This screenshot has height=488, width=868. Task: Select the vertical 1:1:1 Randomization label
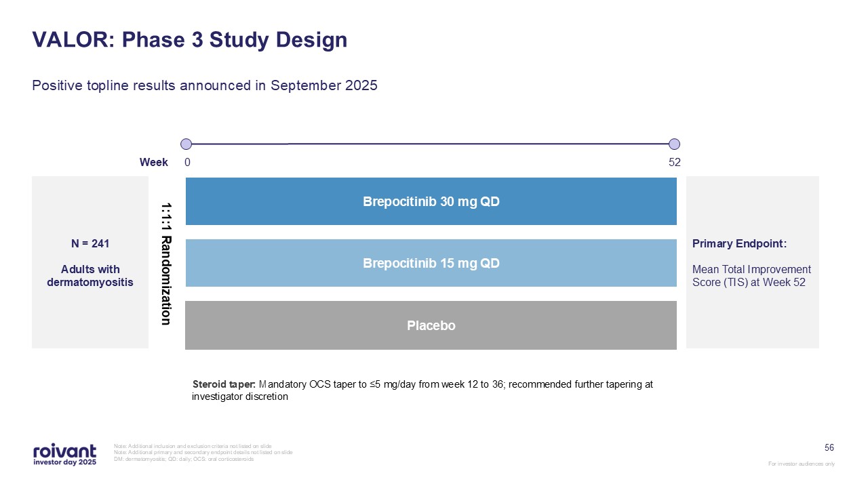coord(165,263)
